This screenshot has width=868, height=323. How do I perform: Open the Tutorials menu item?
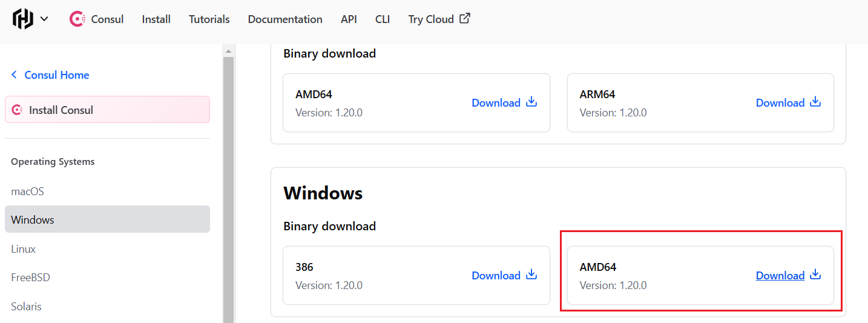point(209,19)
